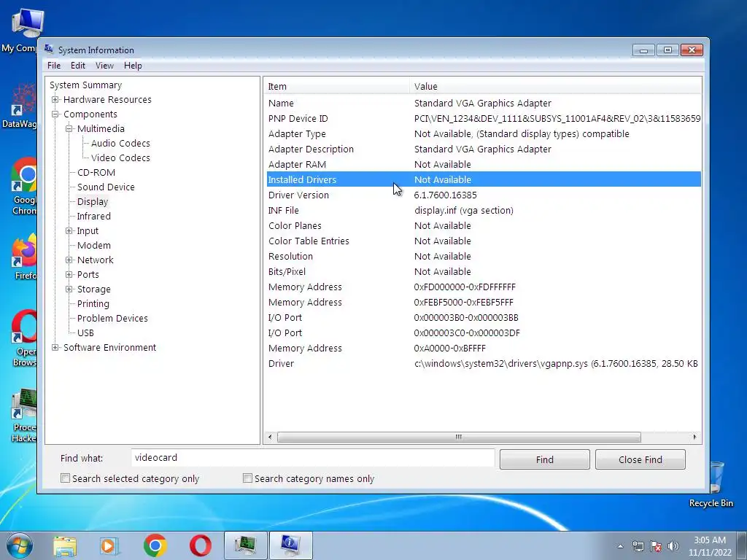747x560 pixels.
Task: Select the Driver vgapnp.sys row
Action: [x=484, y=363]
